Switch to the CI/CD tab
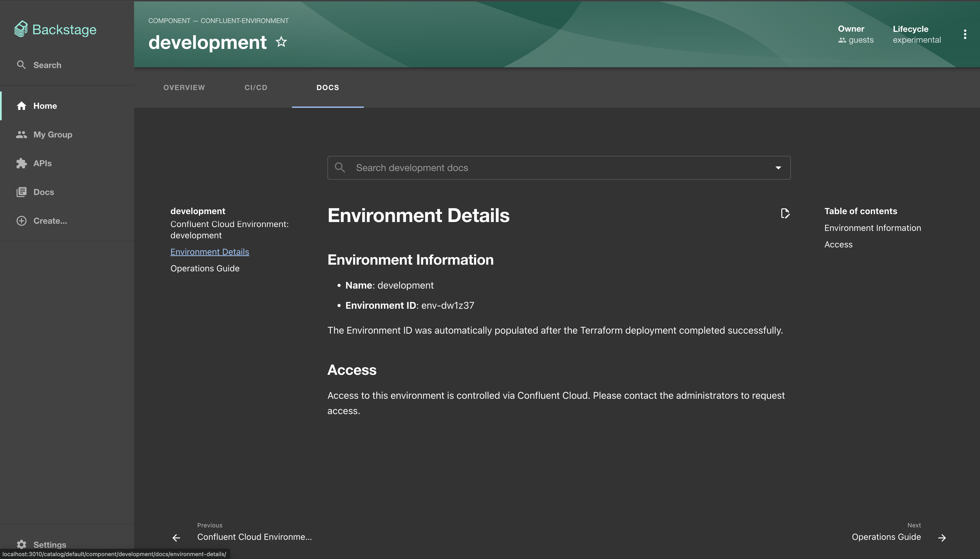980x559 pixels. click(x=256, y=87)
